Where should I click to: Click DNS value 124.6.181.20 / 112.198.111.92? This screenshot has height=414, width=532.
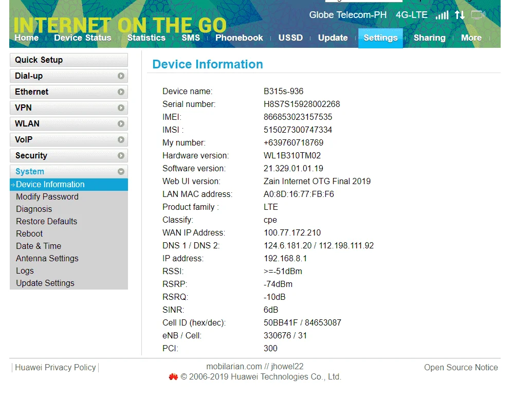[x=319, y=246]
